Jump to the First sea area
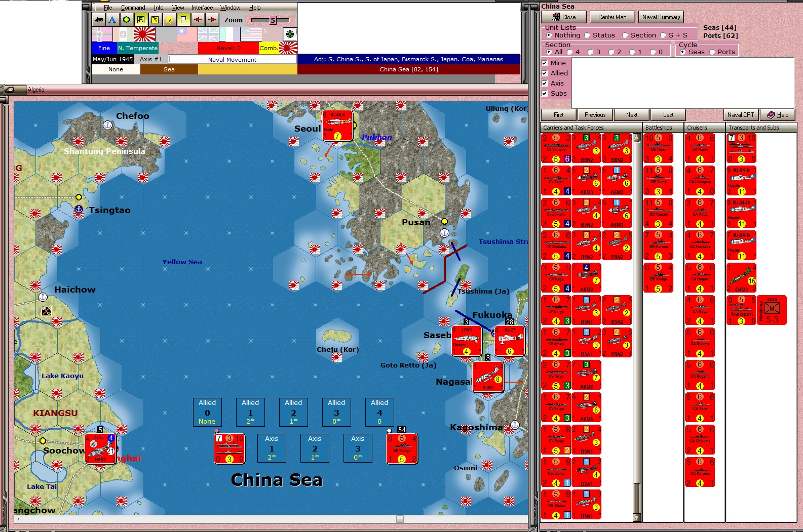The image size is (803, 532). (x=559, y=115)
